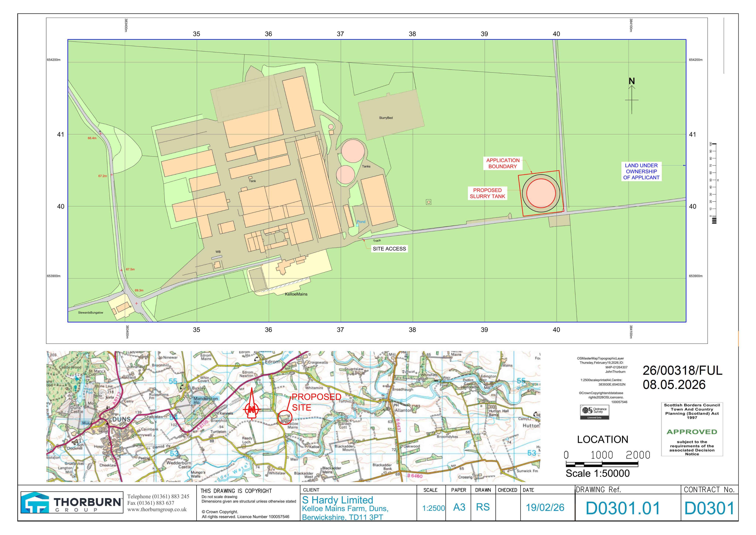Click the 'APPLICATION BOUNDARY' label
The image size is (756, 535).
point(503,163)
